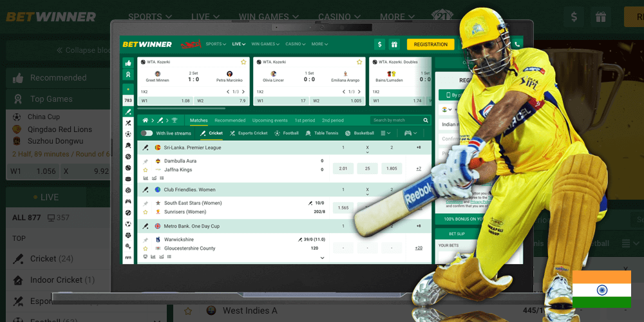Switch to the Recommended tab on laptop screen

pyautogui.click(x=230, y=120)
